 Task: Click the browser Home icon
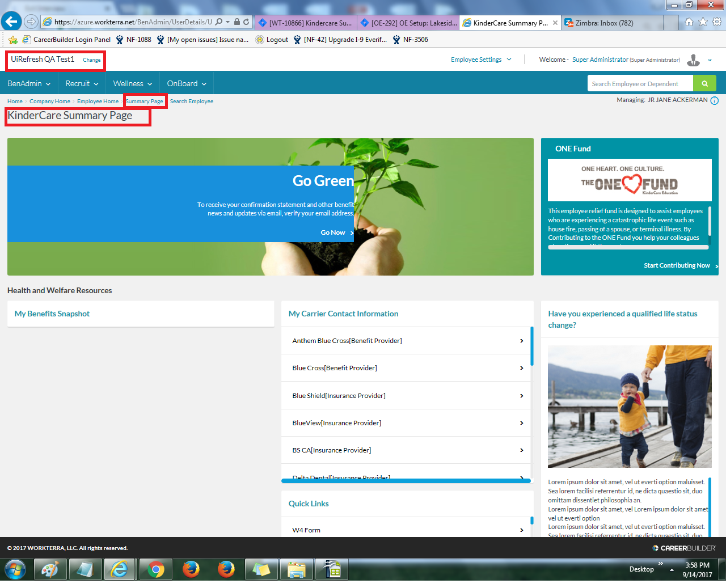click(x=689, y=21)
